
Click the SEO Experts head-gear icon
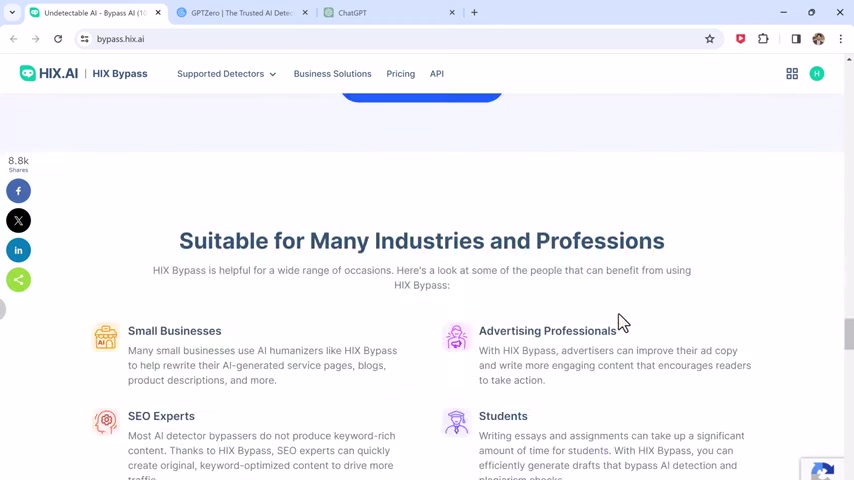(x=106, y=422)
